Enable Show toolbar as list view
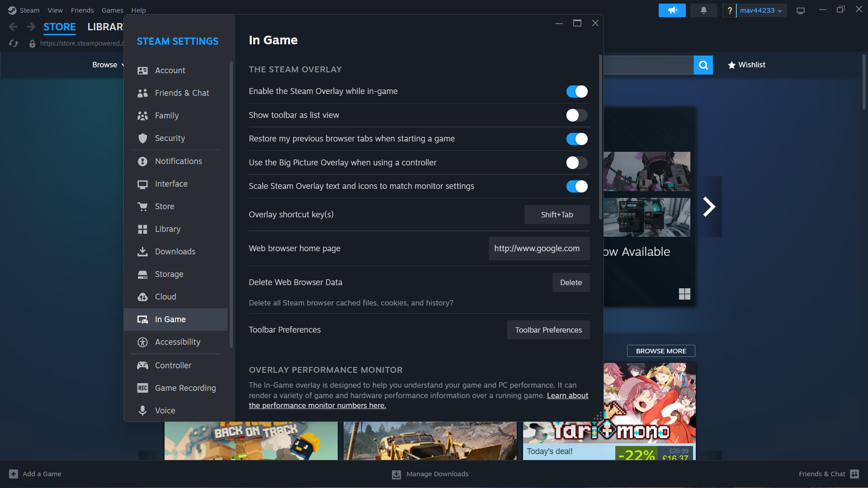Image resolution: width=868 pixels, height=488 pixels. click(x=577, y=115)
